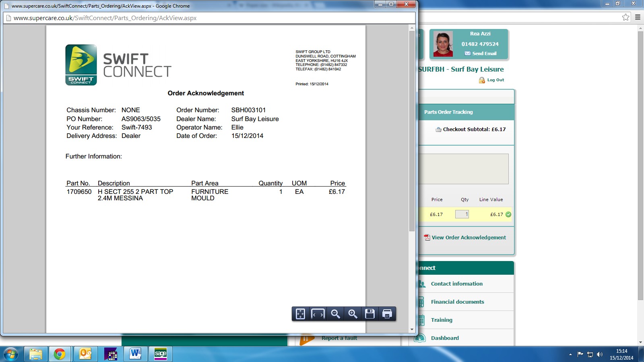Open the purple grid app on the taskbar
This screenshot has width=644, height=362.
coord(110,354)
